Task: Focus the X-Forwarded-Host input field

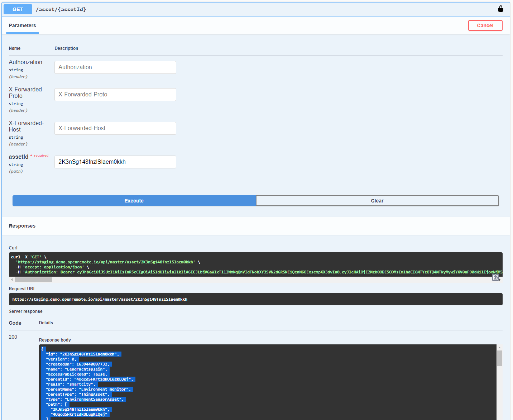Action: click(115, 128)
